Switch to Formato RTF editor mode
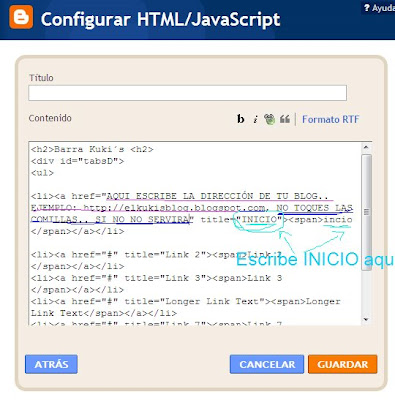The height and width of the screenshot is (400, 395). [x=330, y=119]
